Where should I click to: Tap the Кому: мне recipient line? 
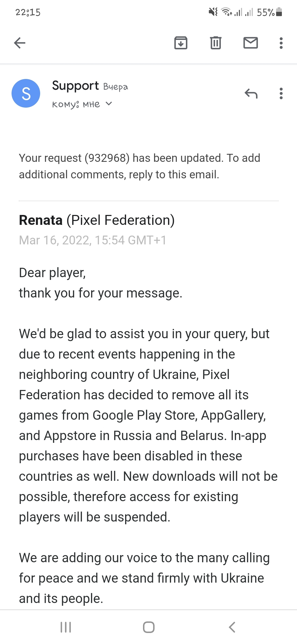(76, 104)
